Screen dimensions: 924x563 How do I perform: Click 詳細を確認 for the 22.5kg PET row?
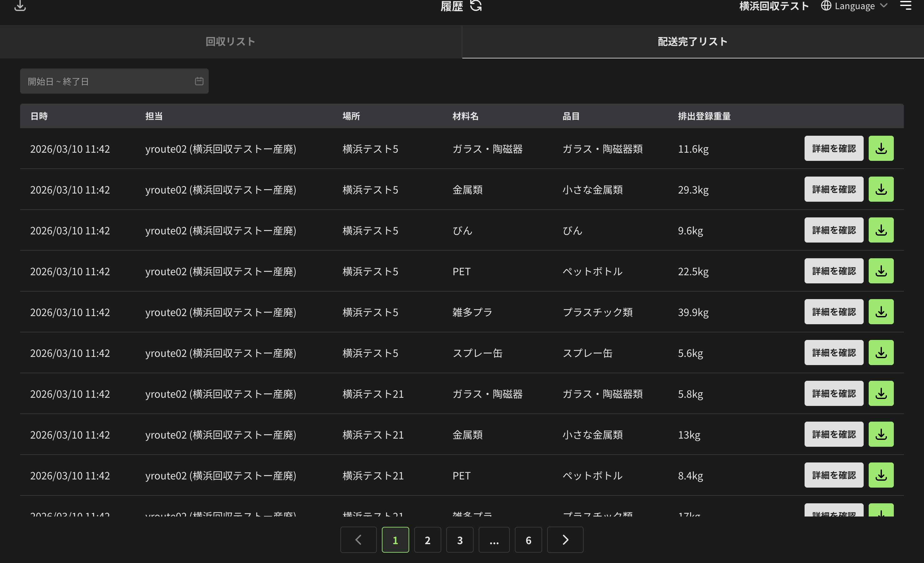(x=834, y=271)
